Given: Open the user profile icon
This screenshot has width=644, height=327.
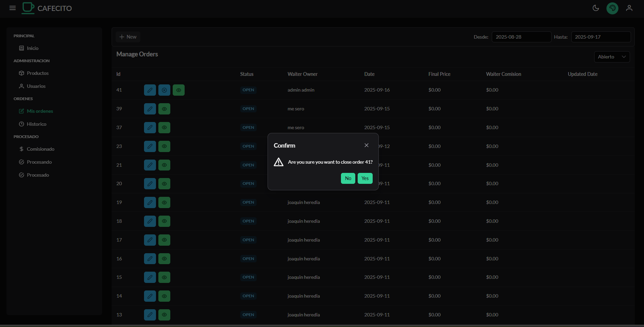Looking at the screenshot, I should tap(629, 8).
